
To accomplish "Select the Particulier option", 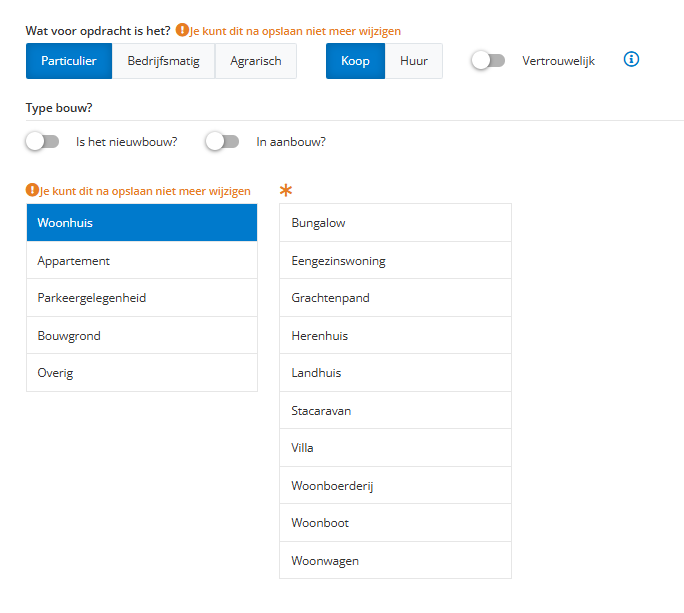I will pyautogui.click(x=69, y=61).
